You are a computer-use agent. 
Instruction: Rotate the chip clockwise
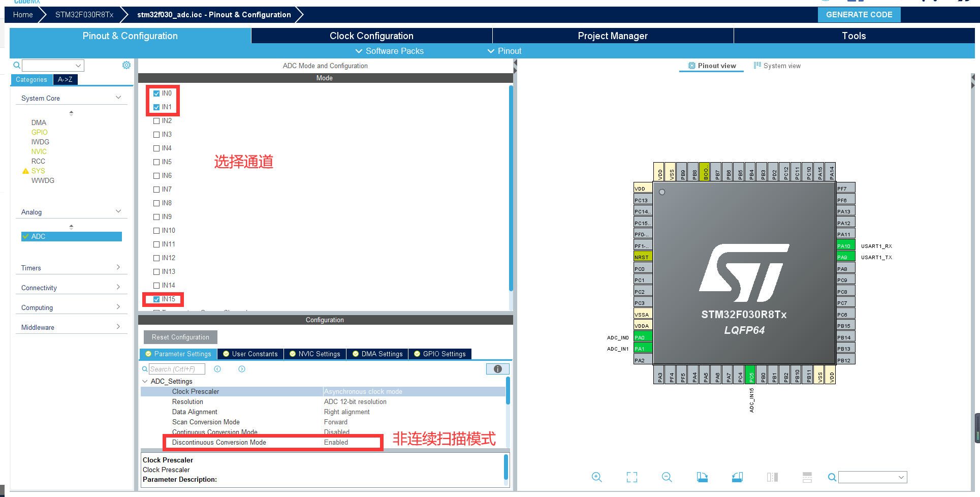(702, 477)
